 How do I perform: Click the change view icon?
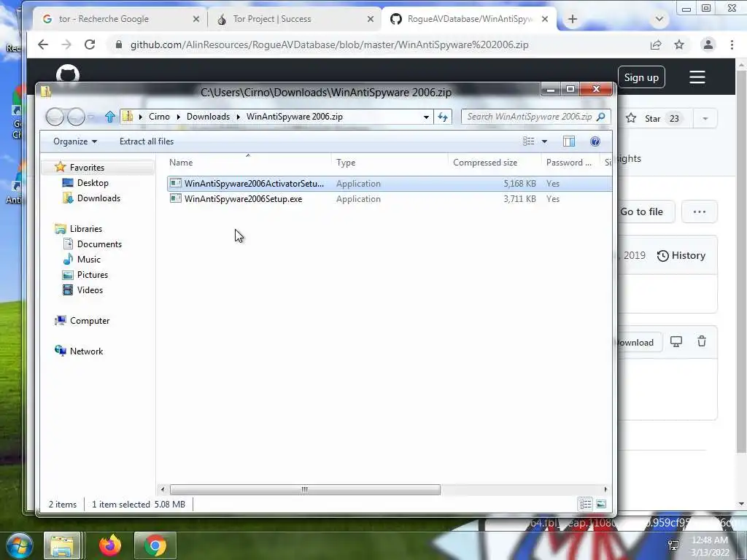click(528, 141)
